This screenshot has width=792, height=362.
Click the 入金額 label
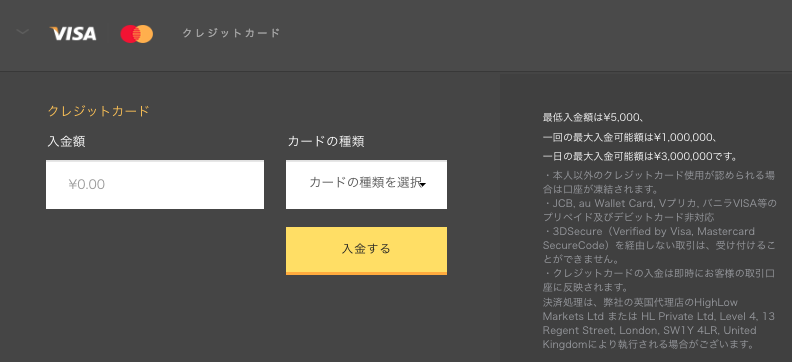pyautogui.click(x=66, y=142)
